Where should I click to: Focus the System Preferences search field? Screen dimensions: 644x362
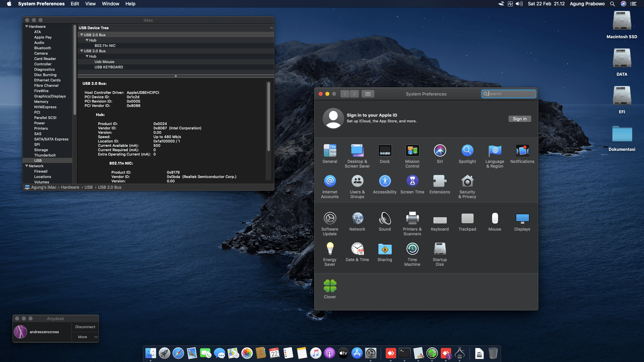pyautogui.click(x=508, y=94)
